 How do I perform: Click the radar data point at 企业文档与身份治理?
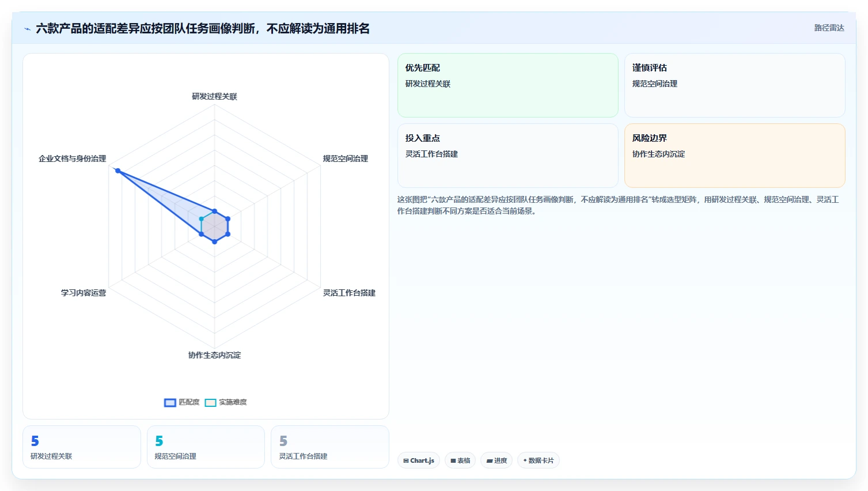(x=117, y=171)
